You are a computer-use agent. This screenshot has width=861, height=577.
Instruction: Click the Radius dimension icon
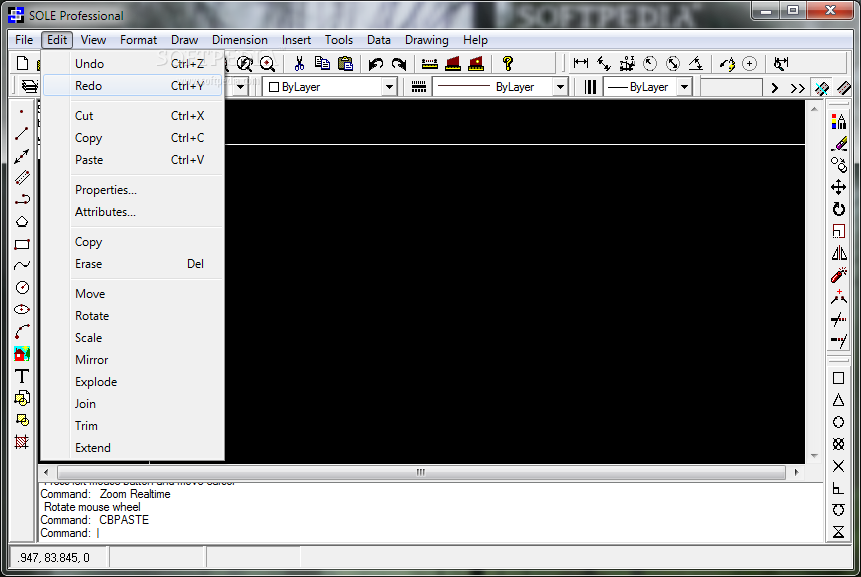(650, 64)
